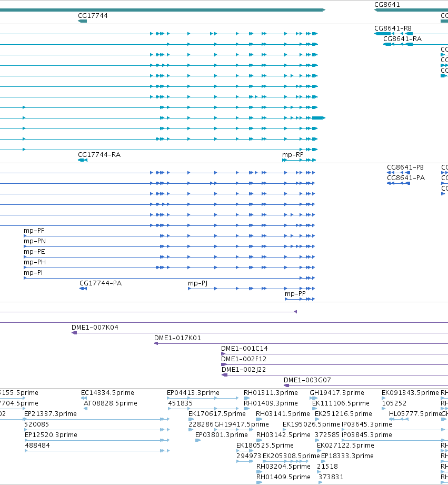Click EK180525.5prime EST label
This screenshot has height=485, width=448.
click(x=265, y=445)
